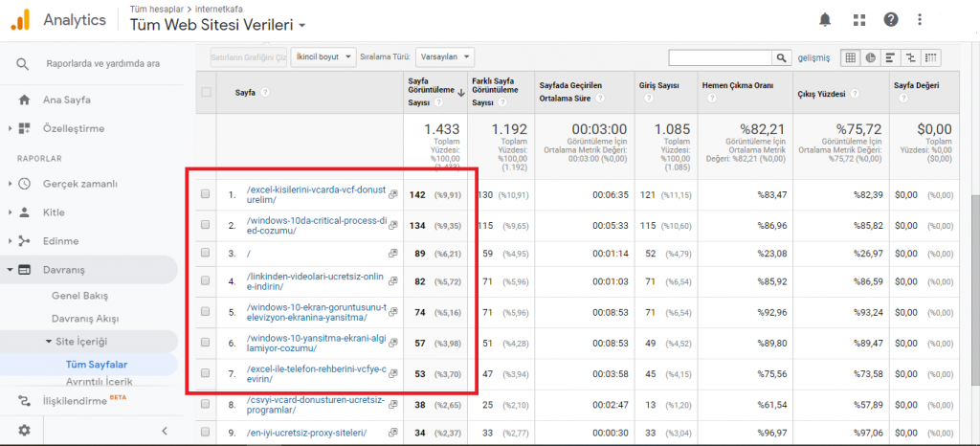Open /csvyi-vcard-donusturen-ucretsiz-programlar/ link

point(315,405)
